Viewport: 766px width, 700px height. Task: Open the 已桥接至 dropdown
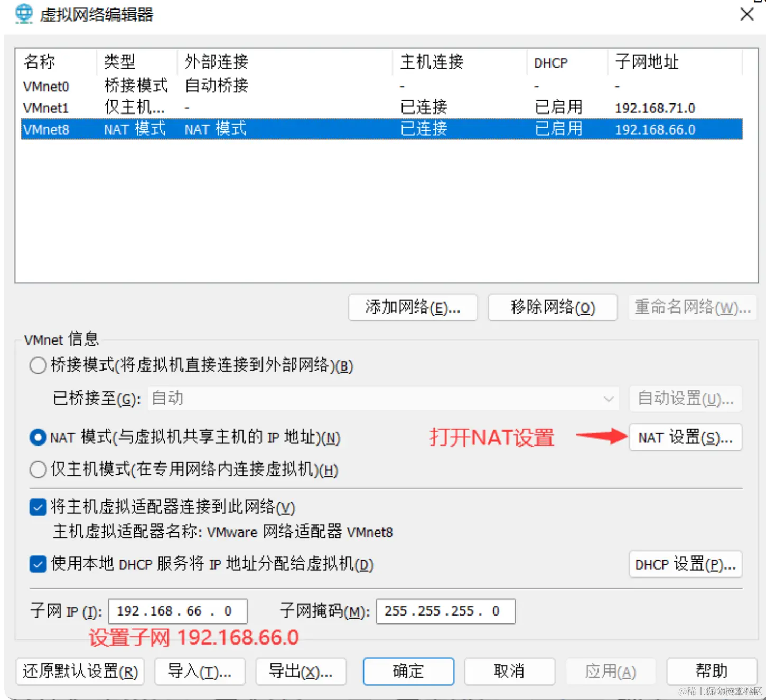(384, 399)
